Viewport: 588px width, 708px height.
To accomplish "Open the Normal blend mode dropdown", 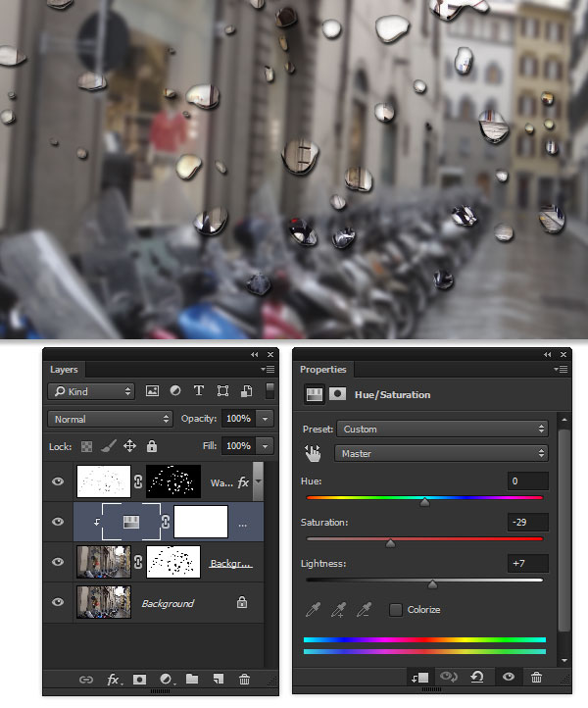I will (x=110, y=419).
